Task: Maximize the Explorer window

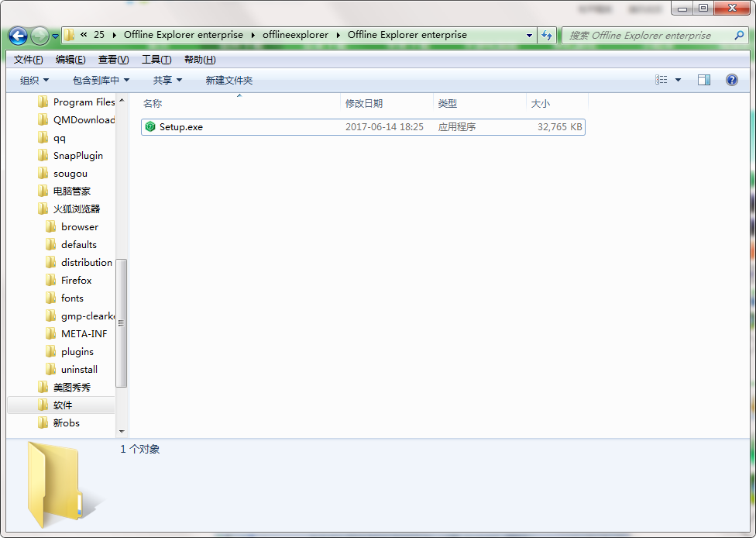Action: pos(703,8)
